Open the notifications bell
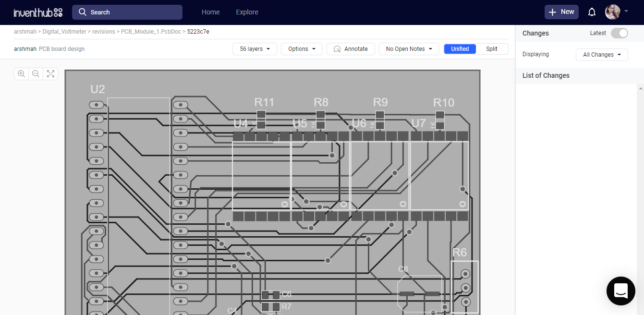This screenshot has height=315, width=644. [592, 12]
